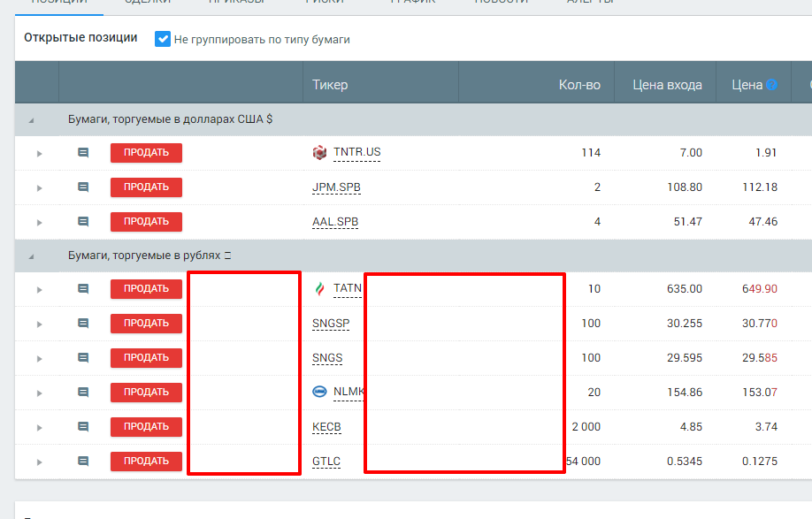Expand the GTLC row details

click(x=39, y=462)
